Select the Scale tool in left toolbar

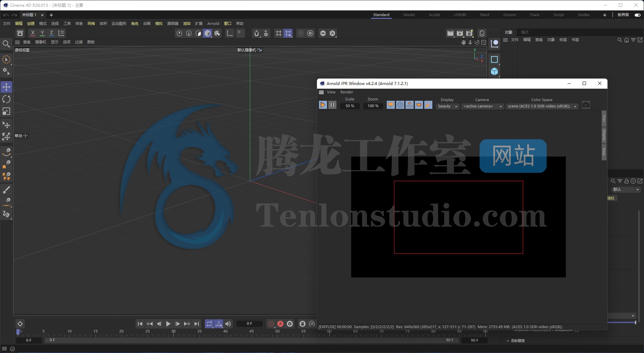[x=6, y=111]
